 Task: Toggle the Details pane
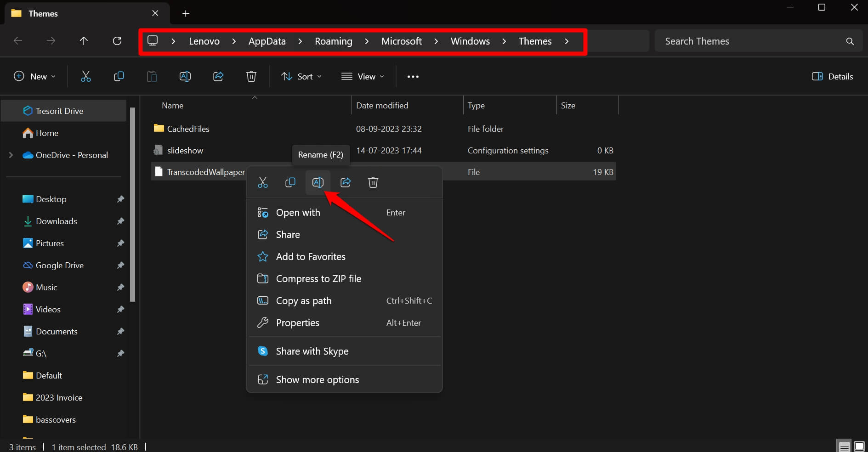pyautogui.click(x=832, y=76)
